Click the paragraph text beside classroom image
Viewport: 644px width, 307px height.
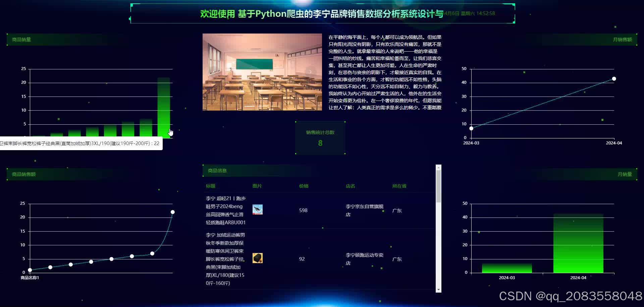[x=385, y=72]
